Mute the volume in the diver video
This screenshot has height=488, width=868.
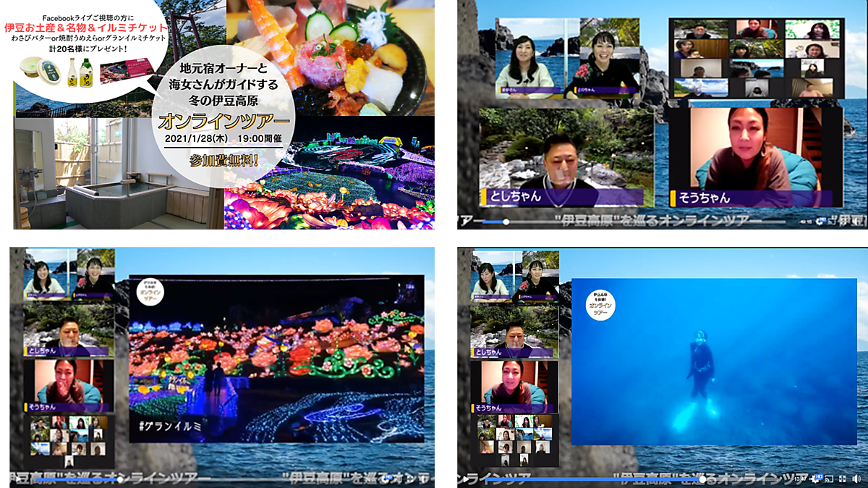pyautogui.click(x=856, y=479)
